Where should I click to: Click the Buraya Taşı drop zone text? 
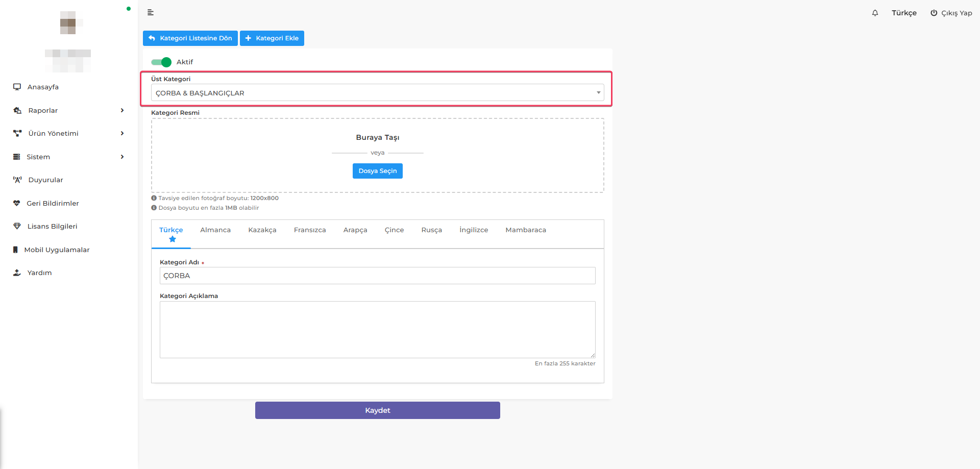click(378, 138)
